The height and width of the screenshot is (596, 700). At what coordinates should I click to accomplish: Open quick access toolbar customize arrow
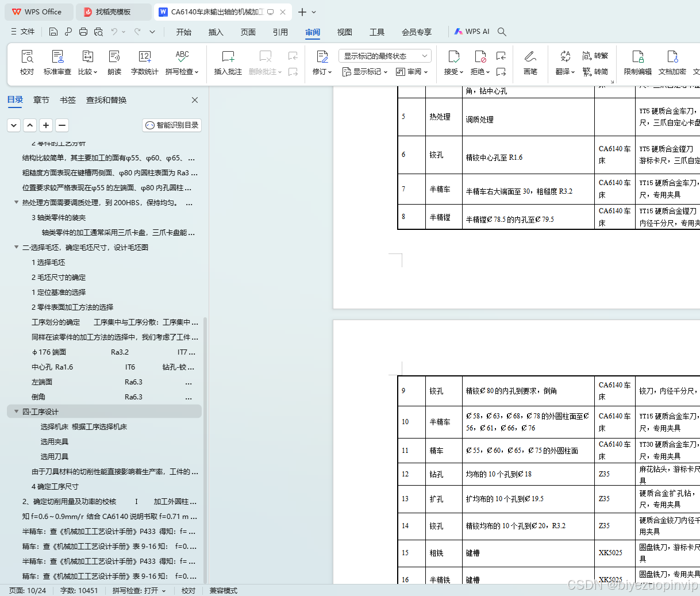(x=152, y=32)
